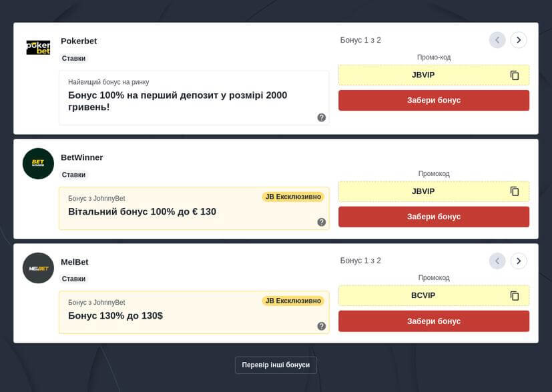
Task: Click the Pokerbet logo icon
Action: (38, 47)
